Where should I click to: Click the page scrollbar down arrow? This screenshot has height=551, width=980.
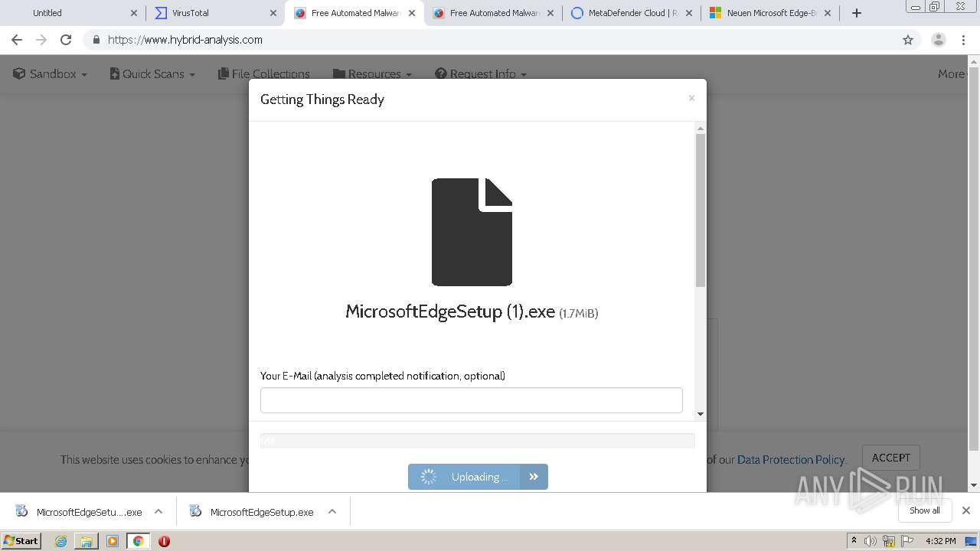pyautogui.click(x=974, y=485)
